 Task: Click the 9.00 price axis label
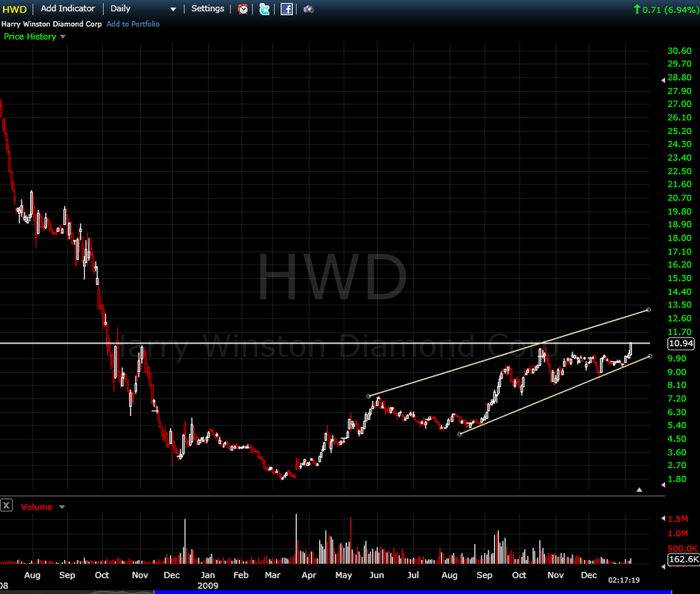point(677,372)
